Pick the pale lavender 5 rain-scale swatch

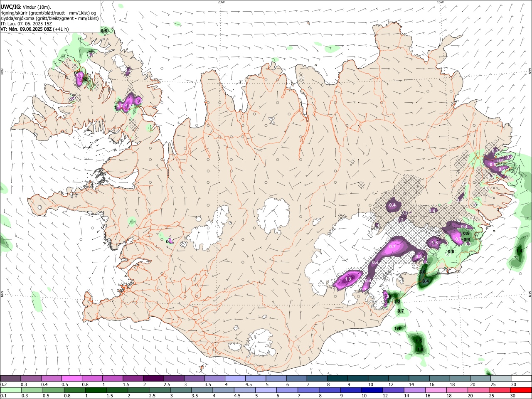(266, 390)
